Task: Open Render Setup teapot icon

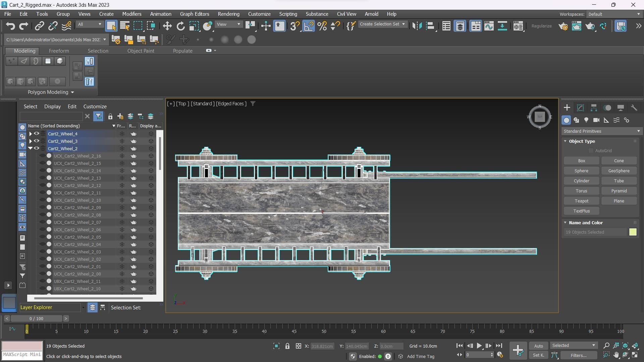Action: pos(563,26)
